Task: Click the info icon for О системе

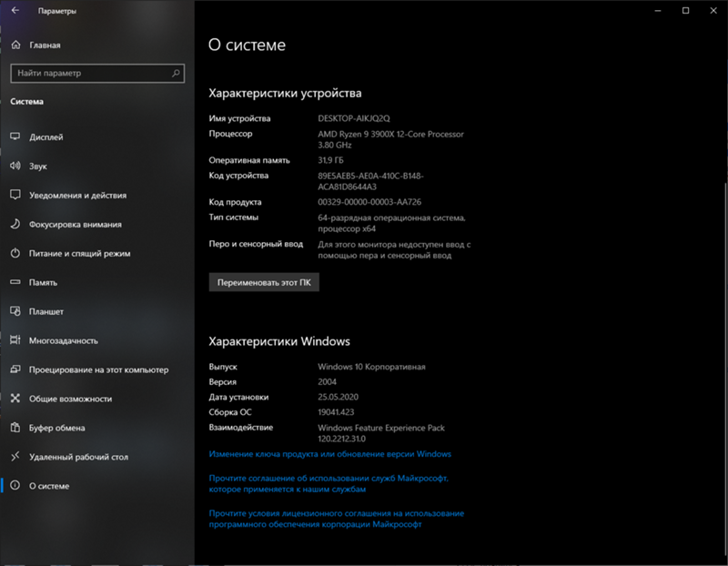Action: [x=15, y=485]
